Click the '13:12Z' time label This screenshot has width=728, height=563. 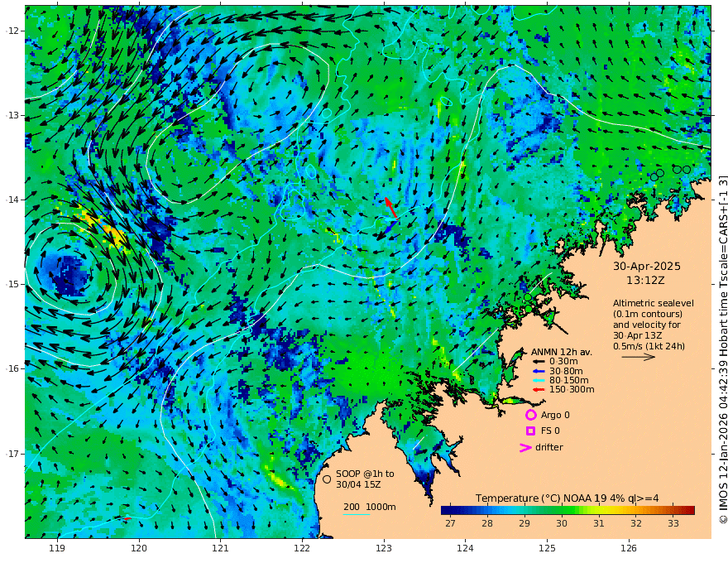[x=645, y=281]
